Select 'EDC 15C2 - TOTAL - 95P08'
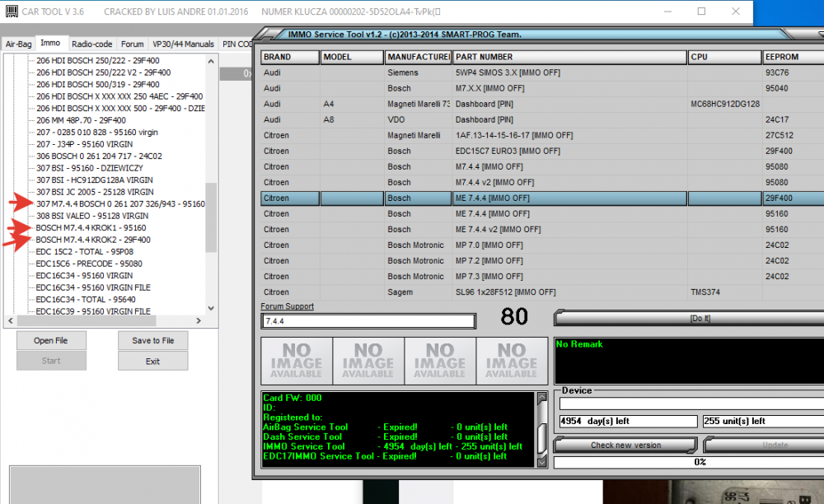This screenshot has height=504, width=824. coord(85,252)
